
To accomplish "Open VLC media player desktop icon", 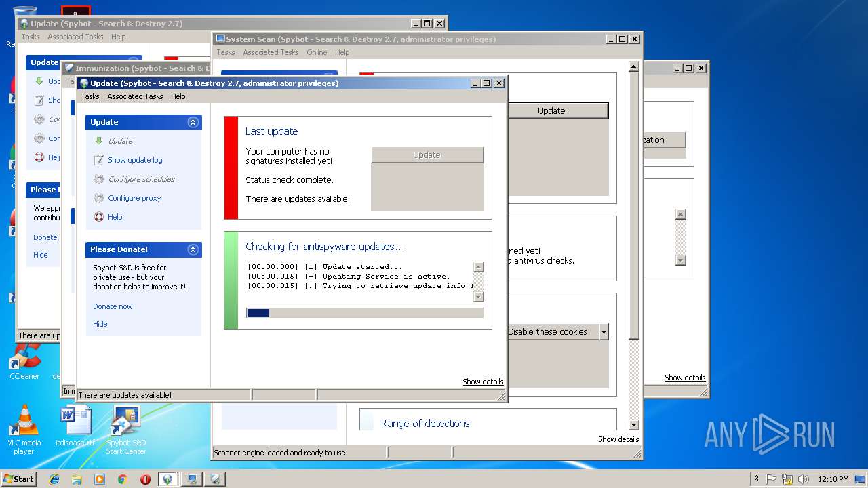I will click(24, 429).
